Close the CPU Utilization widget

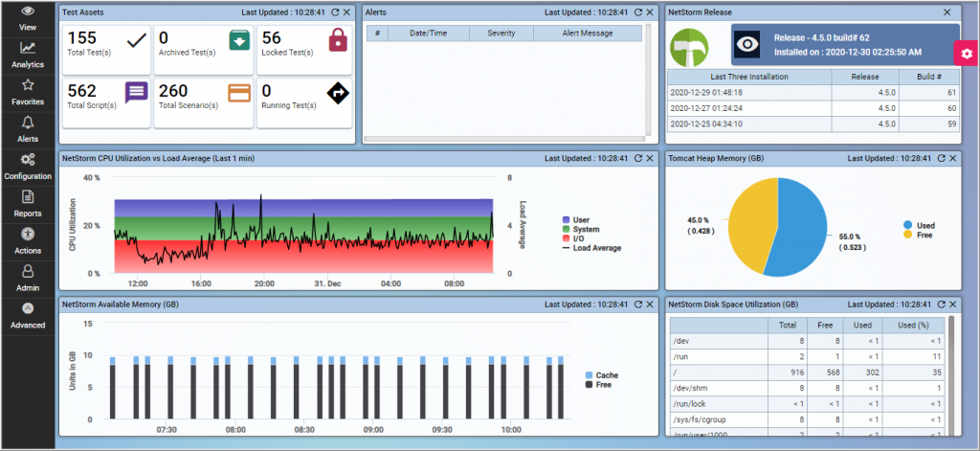pos(650,158)
